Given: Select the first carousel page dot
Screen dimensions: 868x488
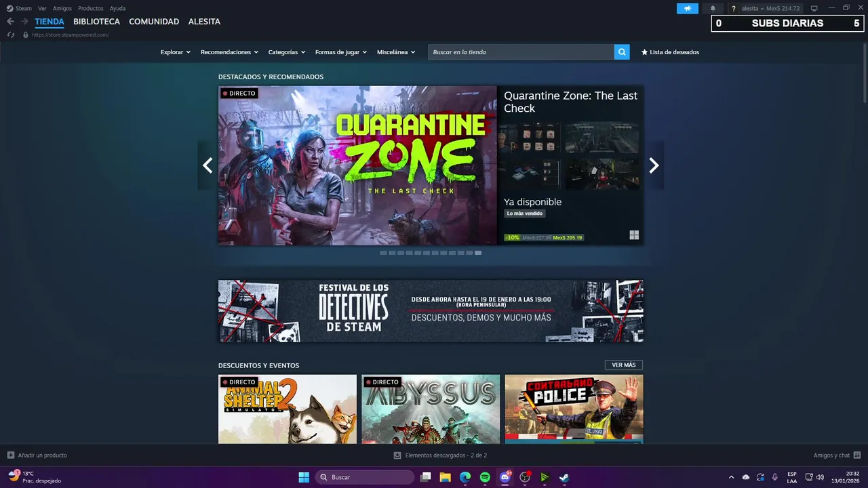Looking at the screenshot, I should (383, 253).
